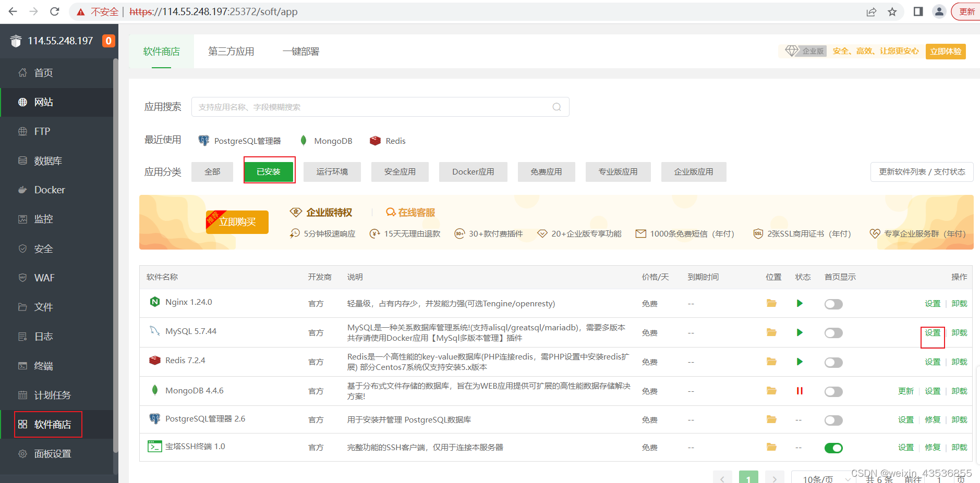This screenshot has width=980, height=483.
Task: Click the 在线客服 link
Action: [410, 213]
